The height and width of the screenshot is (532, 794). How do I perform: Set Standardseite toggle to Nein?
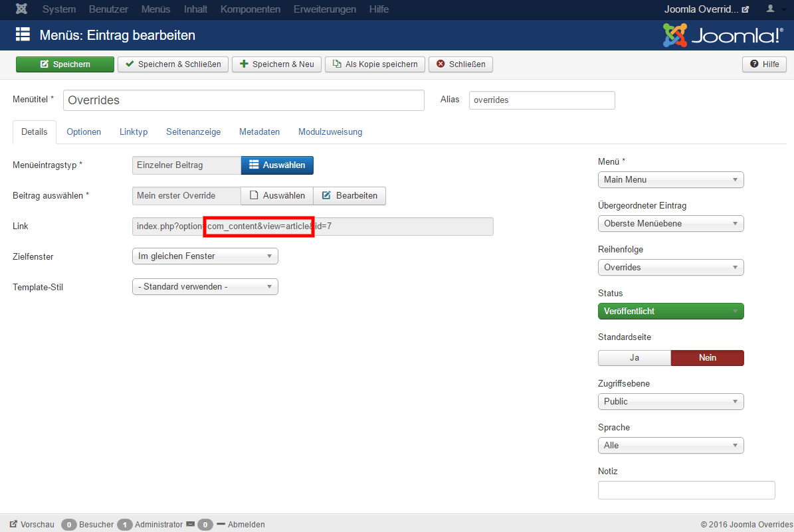(707, 358)
